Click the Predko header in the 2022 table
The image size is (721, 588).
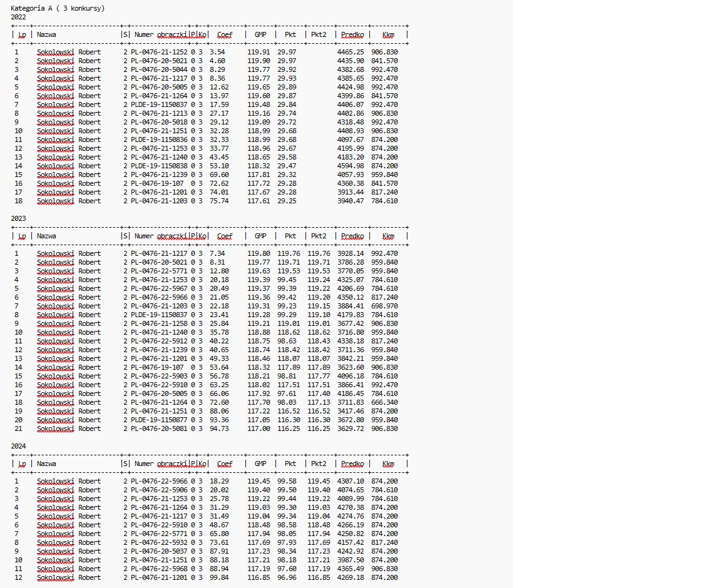pyautogui.click(x=352, y=34)
